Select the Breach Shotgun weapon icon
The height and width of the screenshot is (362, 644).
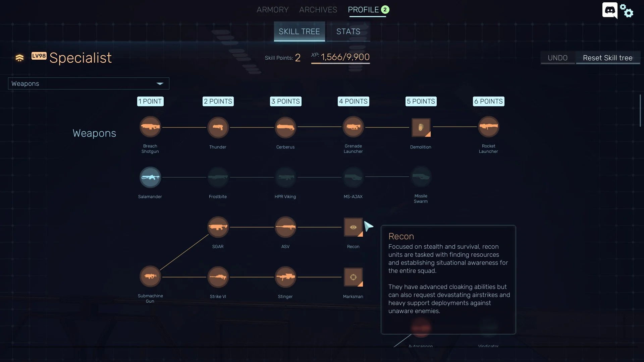coord(150,127)
